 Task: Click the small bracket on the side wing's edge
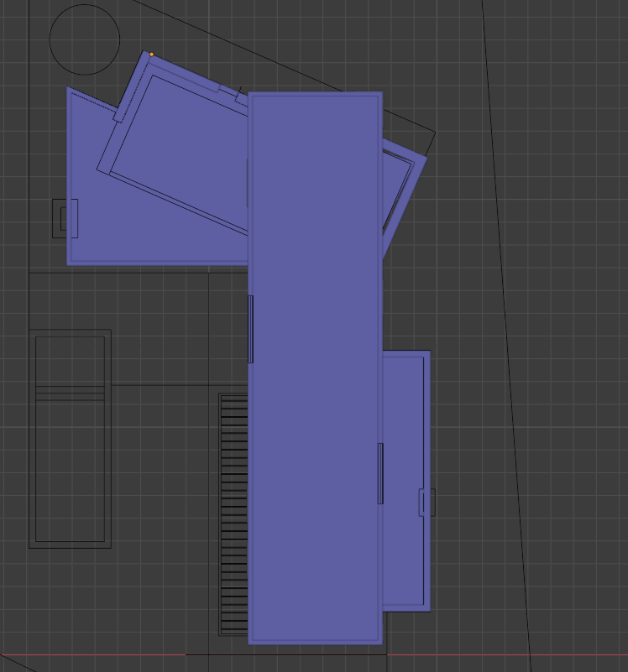pos(427,503)
